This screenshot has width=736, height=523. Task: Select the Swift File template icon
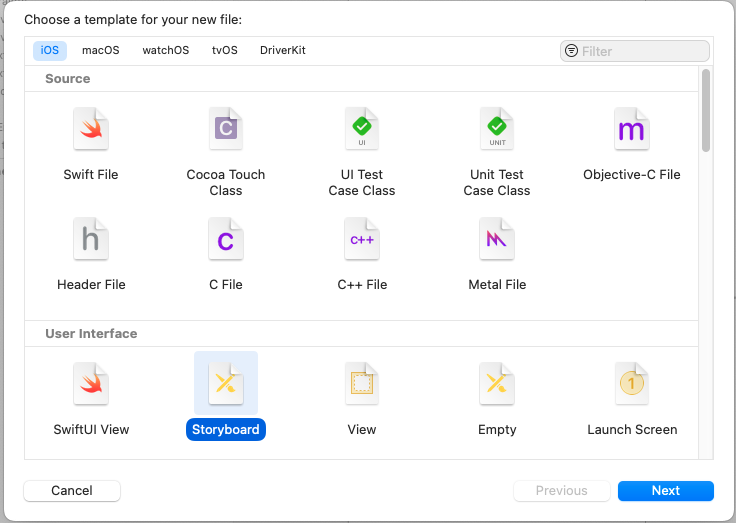91,130
